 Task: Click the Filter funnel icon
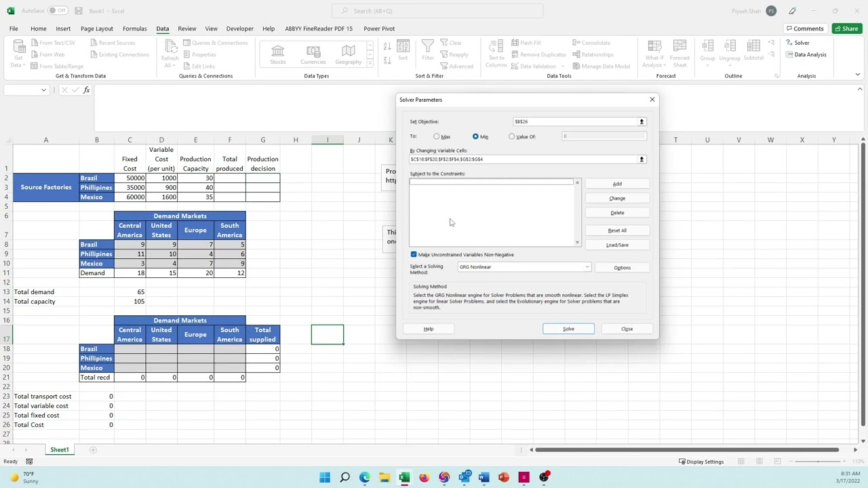[x=428, y=50]
